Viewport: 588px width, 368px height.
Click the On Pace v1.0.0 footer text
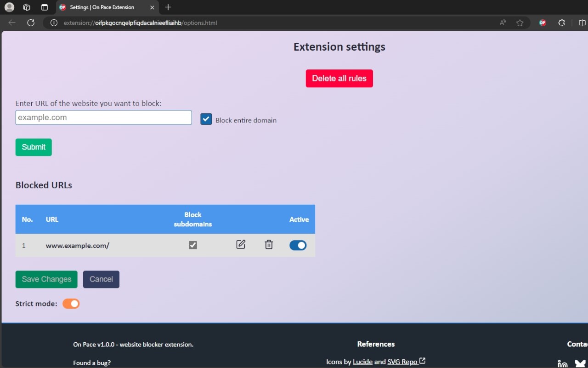click(133, 344)
